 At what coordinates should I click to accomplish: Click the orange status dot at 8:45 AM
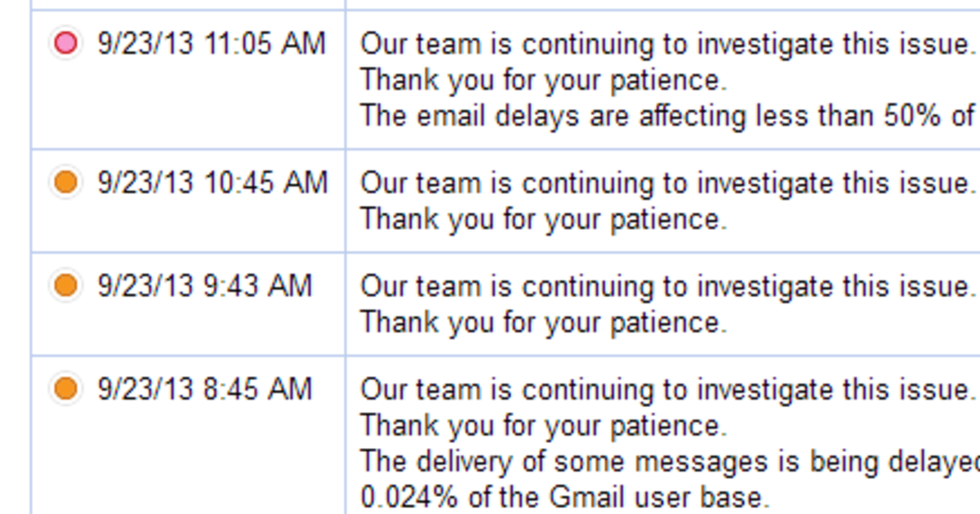65,388
